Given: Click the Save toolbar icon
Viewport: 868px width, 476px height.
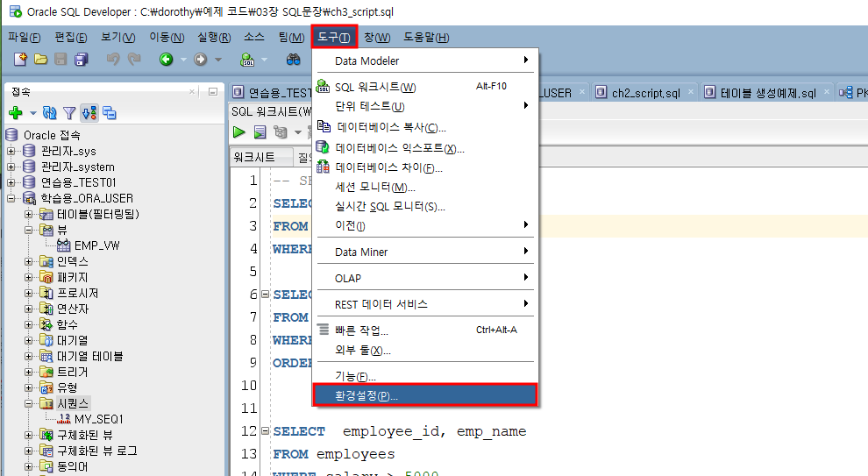Looking at the screenshot, I should pyautogui.click(x=60, y=60).
